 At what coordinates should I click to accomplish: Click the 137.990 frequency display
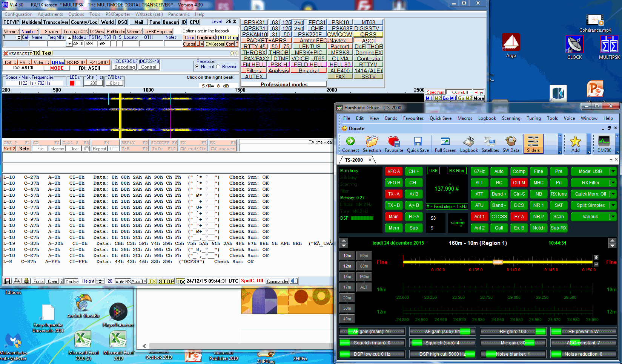tap(447, 189)
